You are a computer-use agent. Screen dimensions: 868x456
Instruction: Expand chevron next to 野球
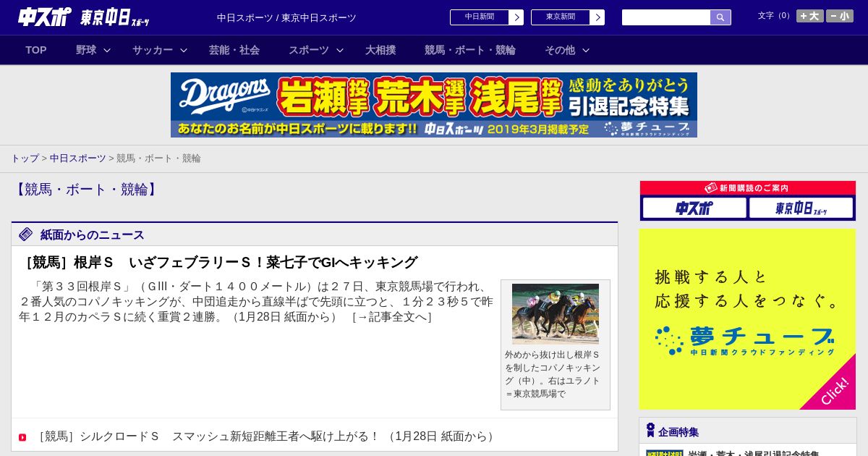coord(107,50)
